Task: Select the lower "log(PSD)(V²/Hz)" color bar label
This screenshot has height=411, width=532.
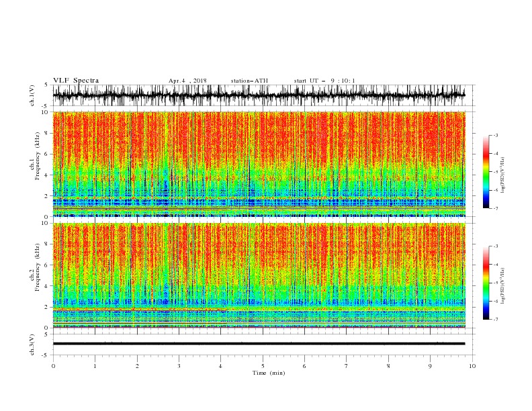Action: 503,285
